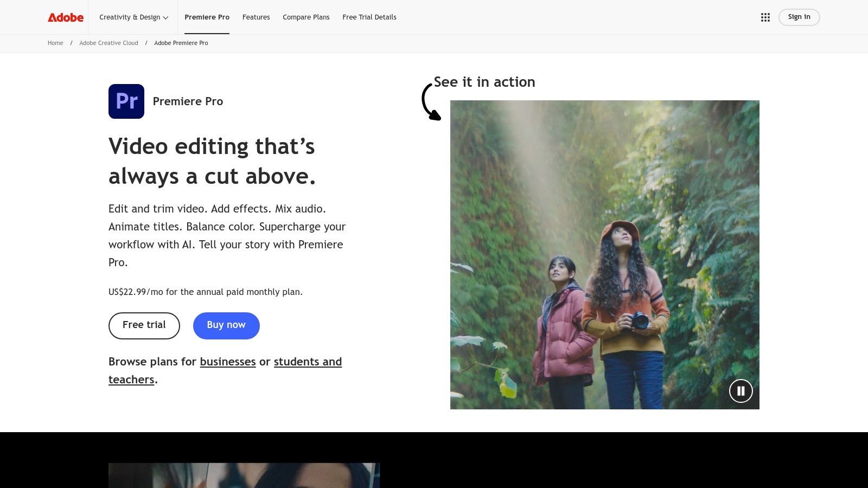Screen dimensions: 868x488
Task: Open the businesses plans link
Action: tap(228, 362)
